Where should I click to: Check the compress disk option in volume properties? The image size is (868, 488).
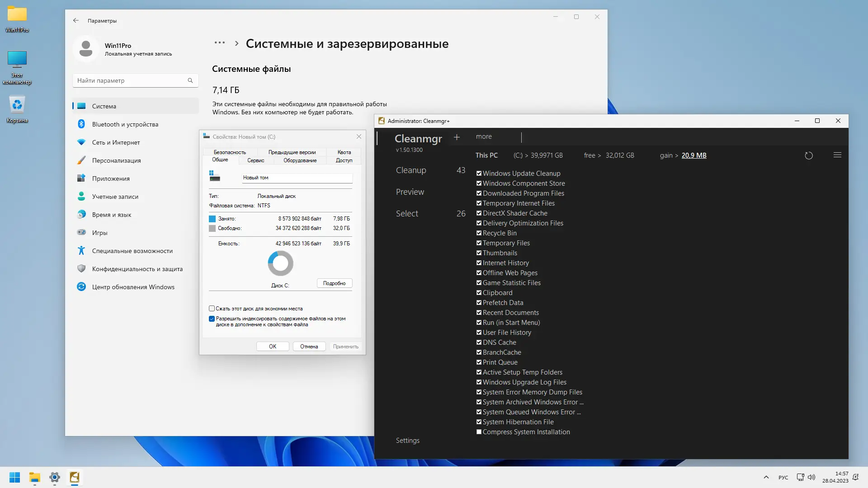coord(212,308)
